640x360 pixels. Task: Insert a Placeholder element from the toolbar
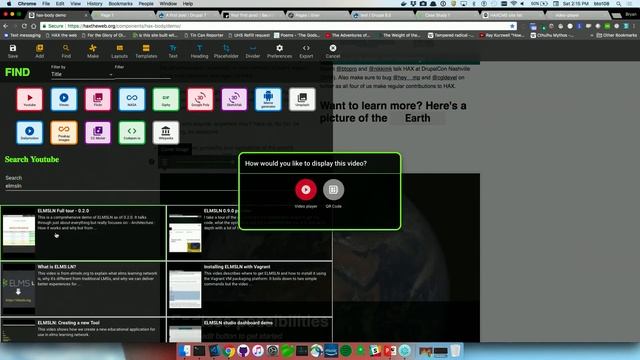[226, 51]
